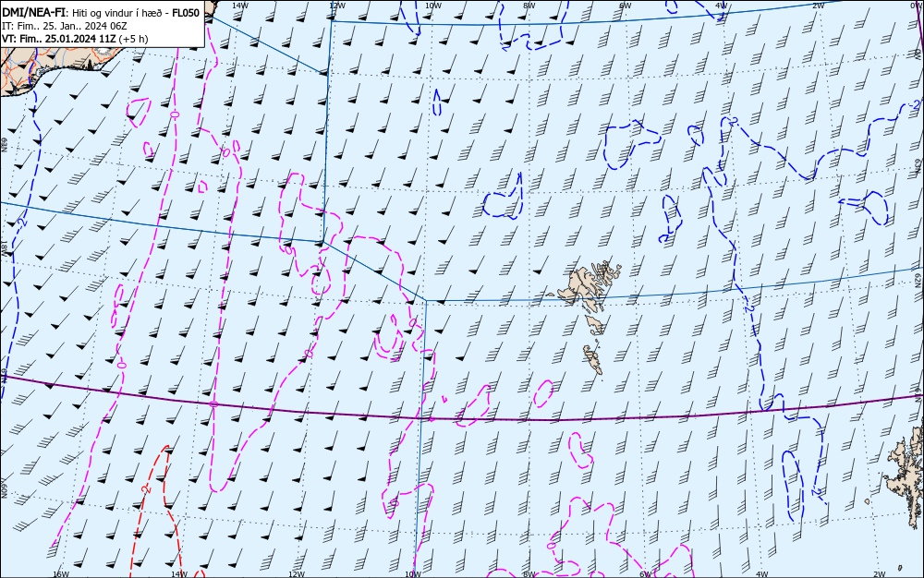Viewport: 924px width, 578px height.
Task: Click the '4W' label on the bottom border
Action: (x=762, y=574)
